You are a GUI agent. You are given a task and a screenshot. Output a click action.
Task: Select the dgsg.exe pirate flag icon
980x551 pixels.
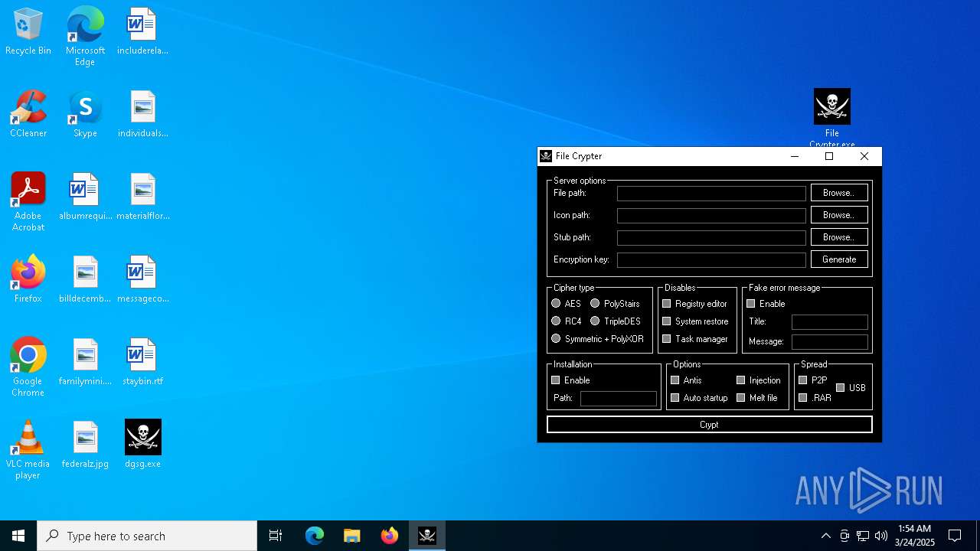coord(142,445)
